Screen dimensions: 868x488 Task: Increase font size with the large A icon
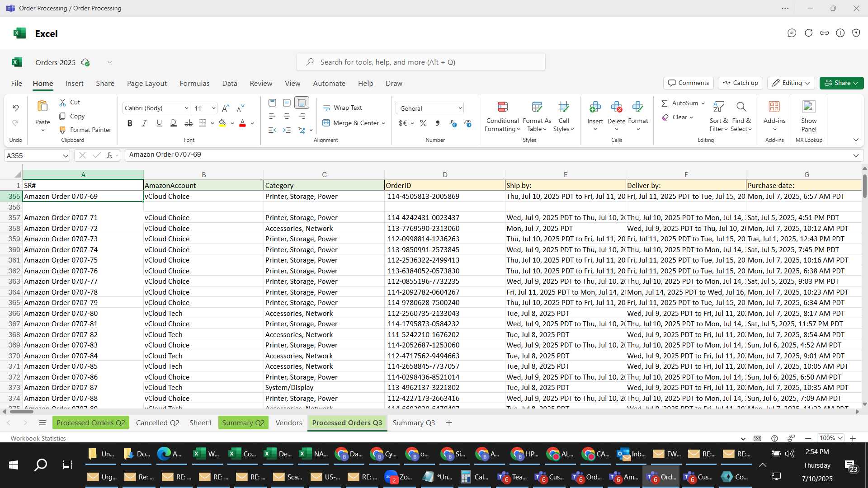pyautogui.click(x=226, y=108)
